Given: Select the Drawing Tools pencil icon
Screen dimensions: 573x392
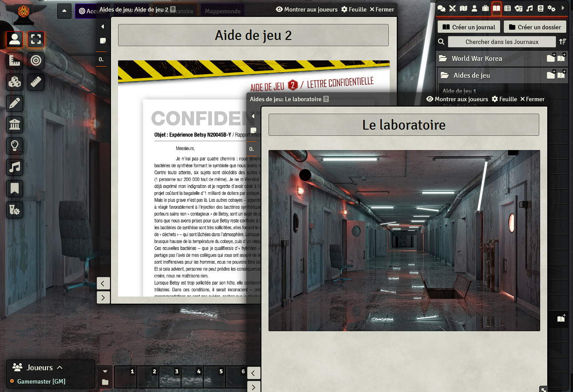Looking at the screenshot, I should [15, 103].
